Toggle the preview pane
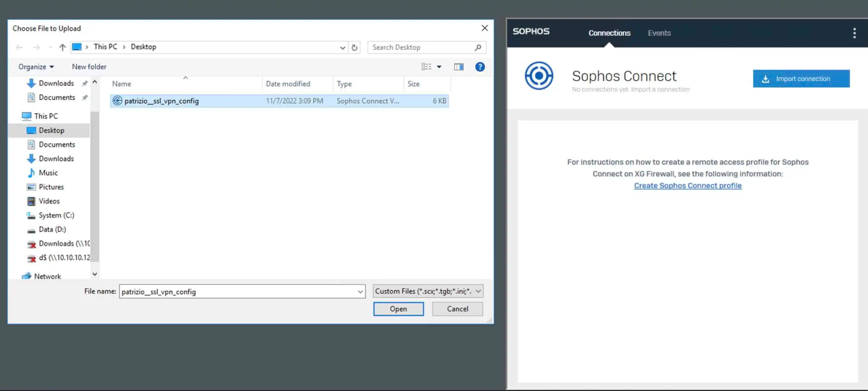 tap(458, 66)
